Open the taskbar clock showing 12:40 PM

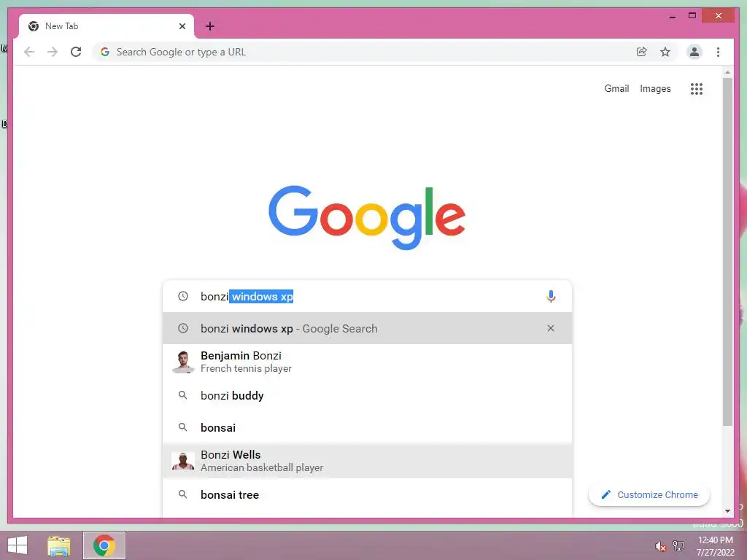(x=715, y=546)
